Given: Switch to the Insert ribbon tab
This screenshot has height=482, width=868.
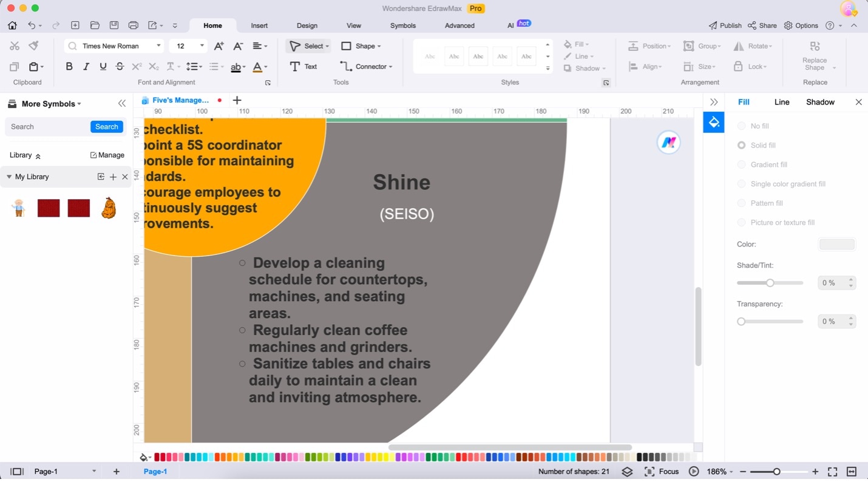Looking at the screenshot, I should click(x=259, y=25).
